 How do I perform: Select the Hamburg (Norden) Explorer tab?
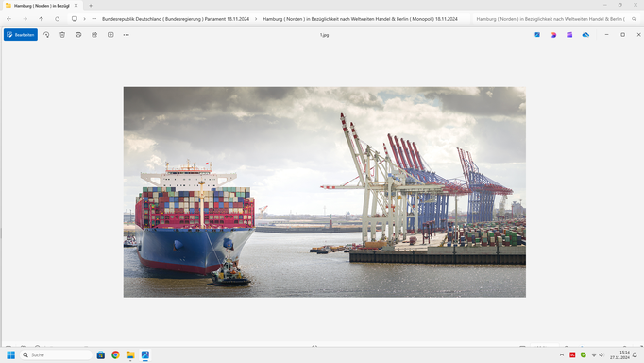tap(42, 6)
